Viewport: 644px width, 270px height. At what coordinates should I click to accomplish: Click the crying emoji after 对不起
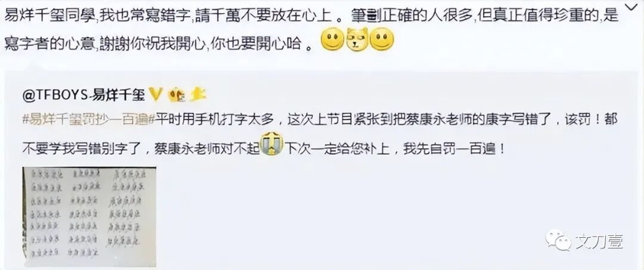(x=273, y=145)
